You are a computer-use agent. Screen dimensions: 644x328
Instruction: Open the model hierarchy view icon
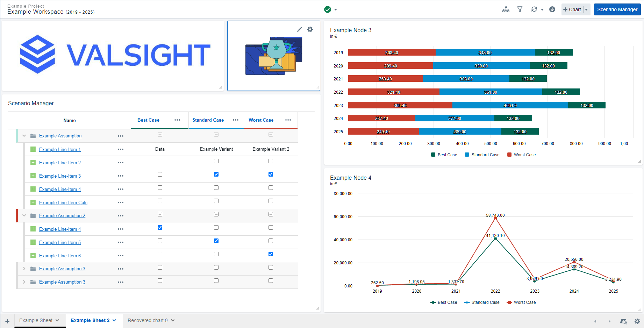[506, 9]
